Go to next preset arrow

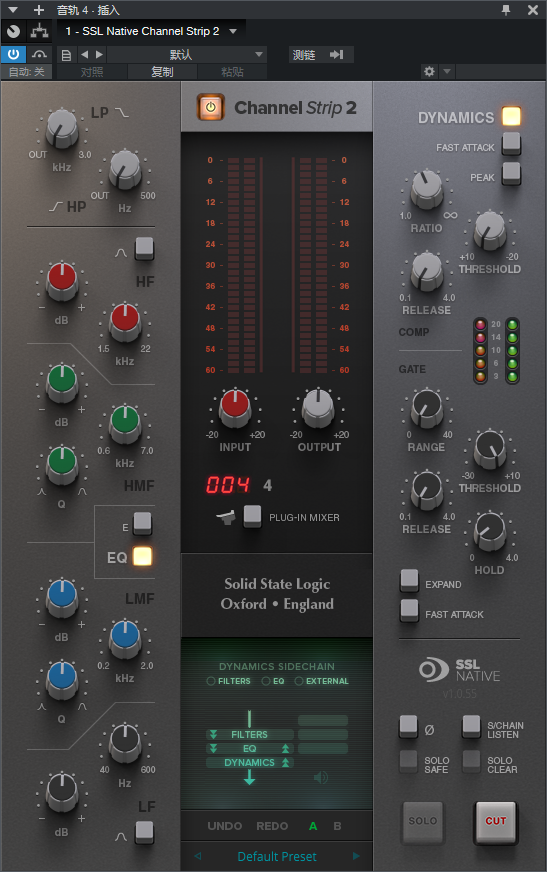pyautogui.click(x=99, y=54)
